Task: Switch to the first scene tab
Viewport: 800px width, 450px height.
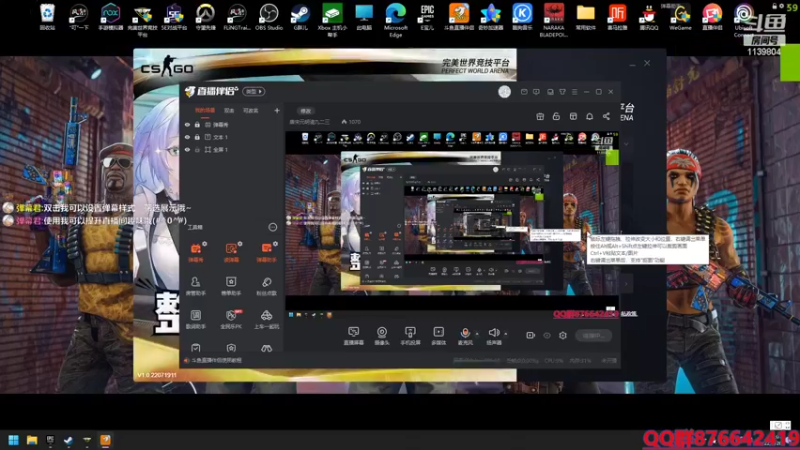Action: (x=205, y=111)
